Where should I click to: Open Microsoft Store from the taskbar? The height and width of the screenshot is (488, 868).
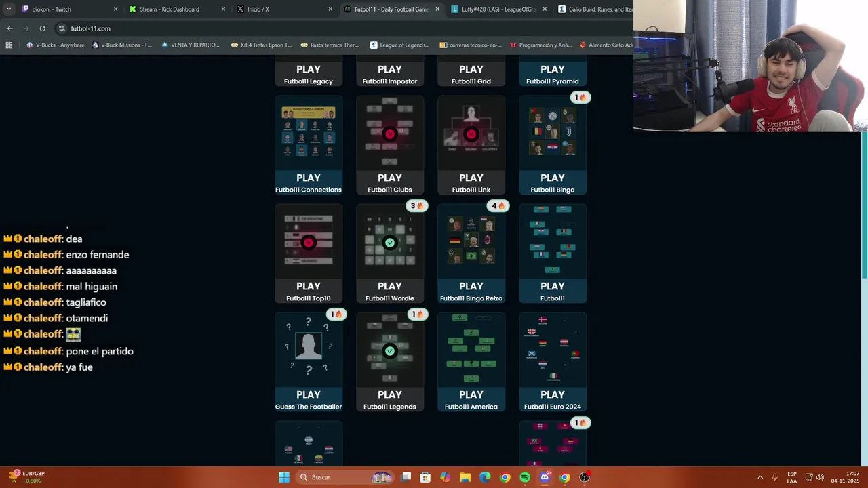[x=425, y=477]
